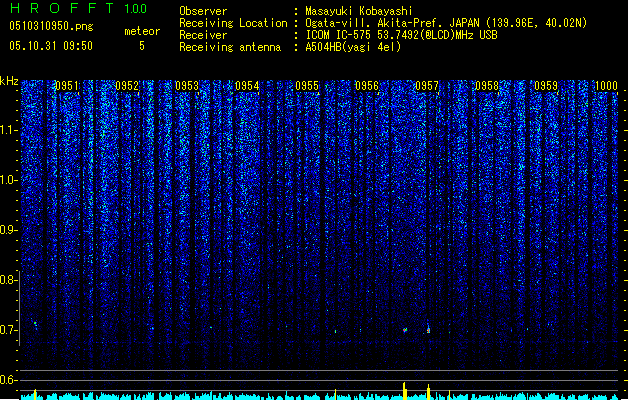Click the 0957 time marker
The height and width of the screenshot is (400, 629).
pos(427,86)
